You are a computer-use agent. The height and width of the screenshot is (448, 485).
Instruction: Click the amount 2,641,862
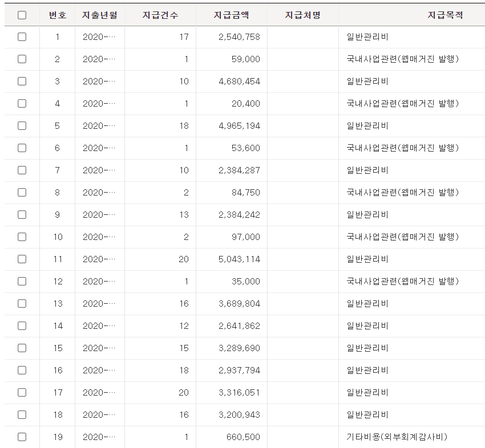239,326
